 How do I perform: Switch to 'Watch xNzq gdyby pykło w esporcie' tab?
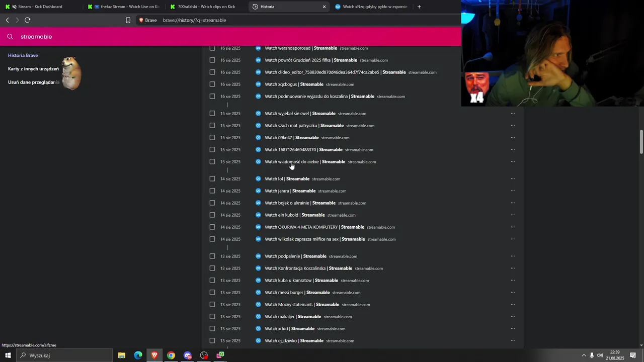tap(371, 7)
